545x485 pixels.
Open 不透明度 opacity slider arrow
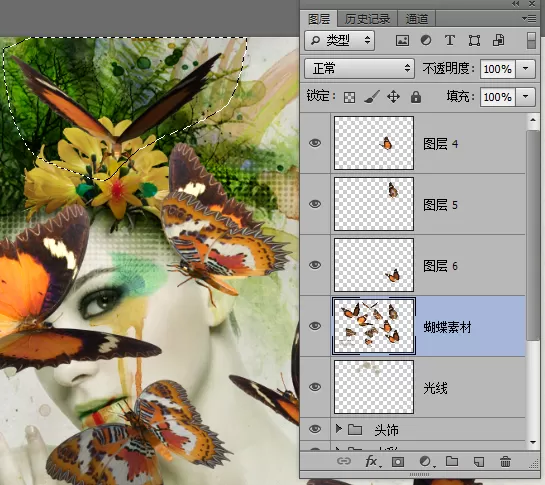pyautogui.click(x=526, y=69)
